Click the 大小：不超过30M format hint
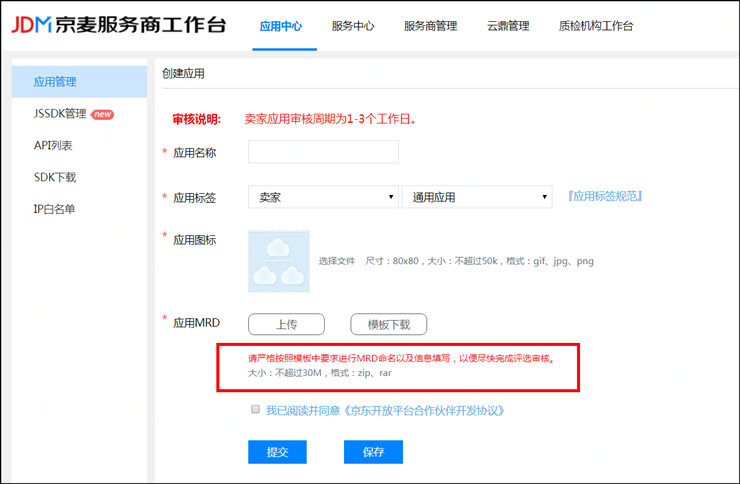The height and width of the screenshot is (484, 740). pyautogui.click(x=320, y=373)
